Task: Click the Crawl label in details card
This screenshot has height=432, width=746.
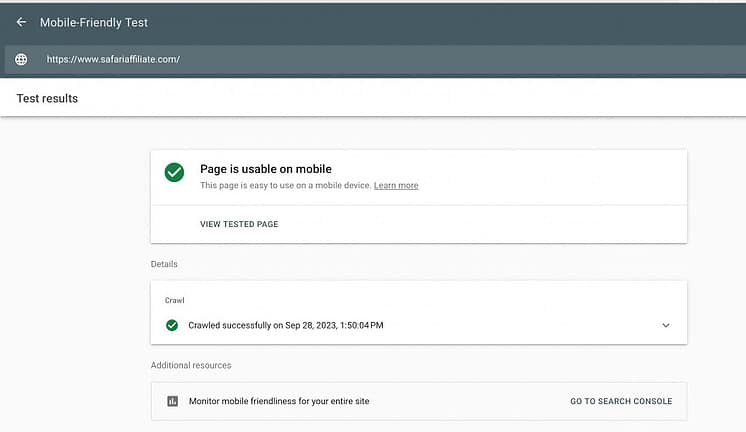Action: pyautogui.click(x=174, y=300)
